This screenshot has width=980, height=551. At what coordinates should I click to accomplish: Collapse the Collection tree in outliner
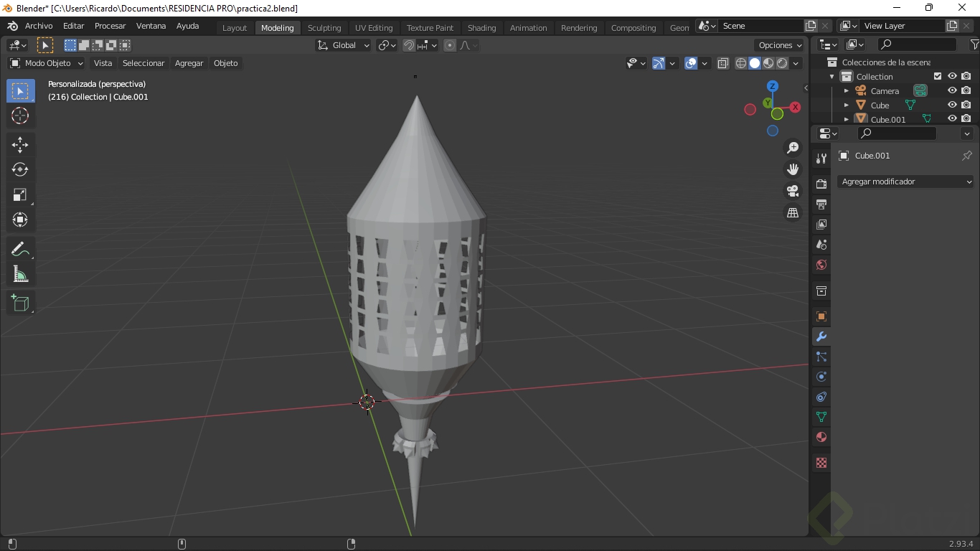pos(831,77)
